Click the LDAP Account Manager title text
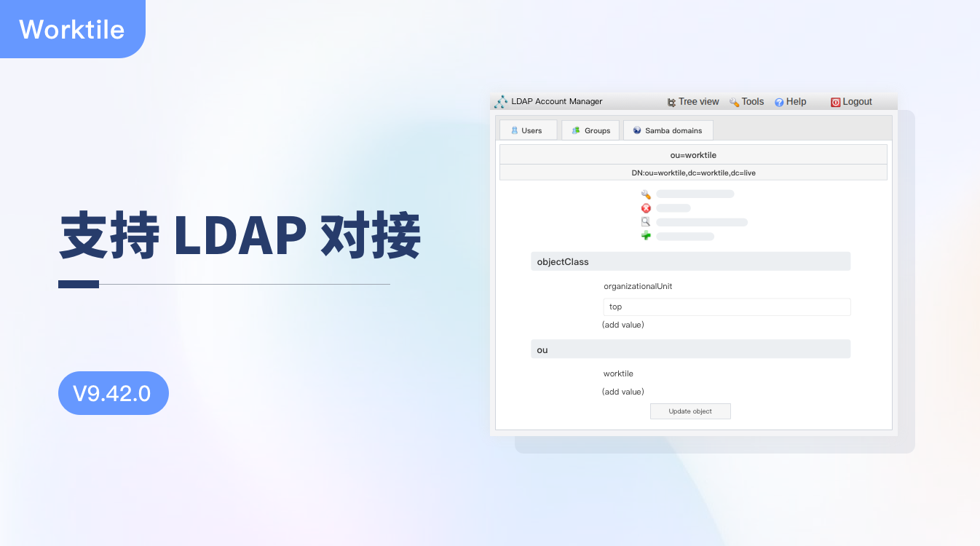This screenshot has width=980, height=546. (x=557, y=102)
